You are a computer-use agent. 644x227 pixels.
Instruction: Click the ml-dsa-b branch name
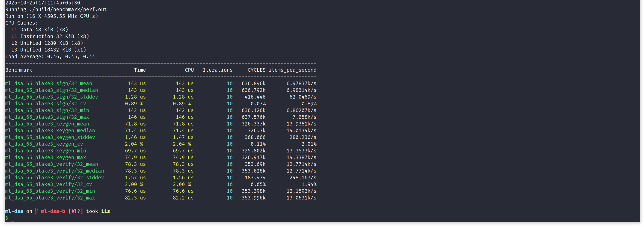(x=53, y=211)
